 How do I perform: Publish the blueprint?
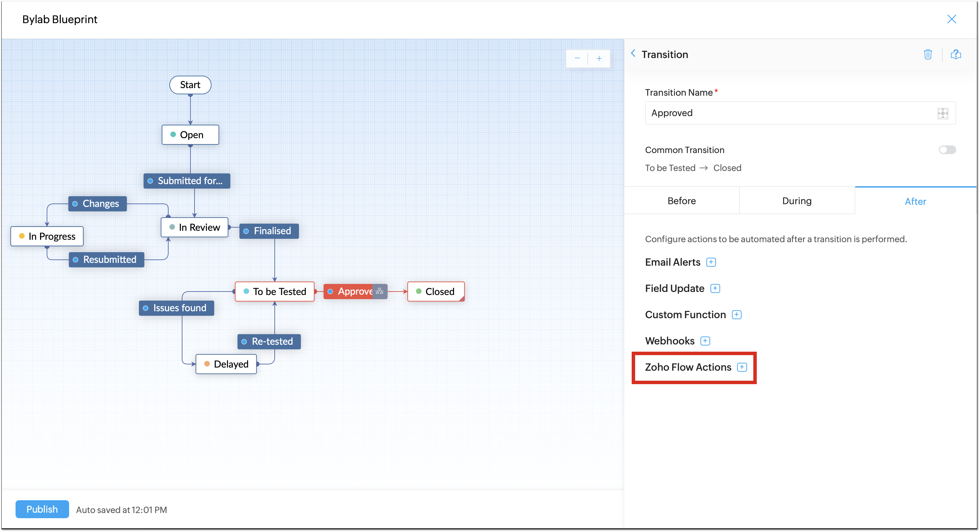pyautogui.click(x=42, y=509)
